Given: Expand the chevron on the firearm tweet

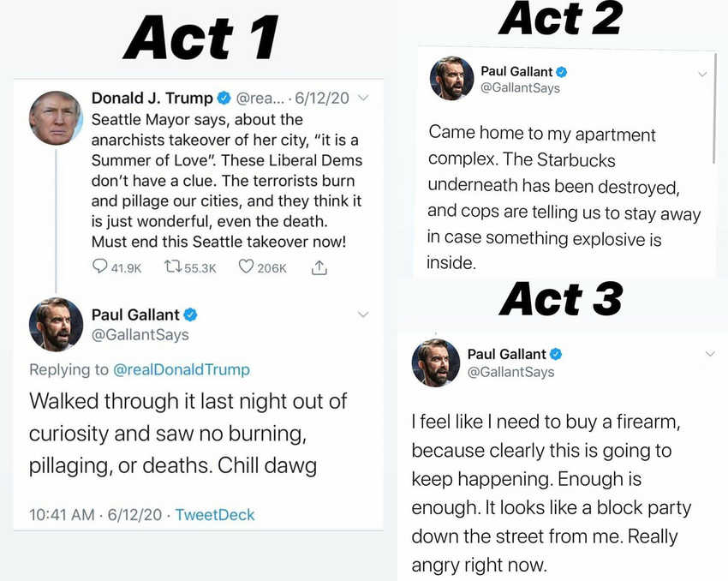Looking at the screenshot, I should [709, 354].
